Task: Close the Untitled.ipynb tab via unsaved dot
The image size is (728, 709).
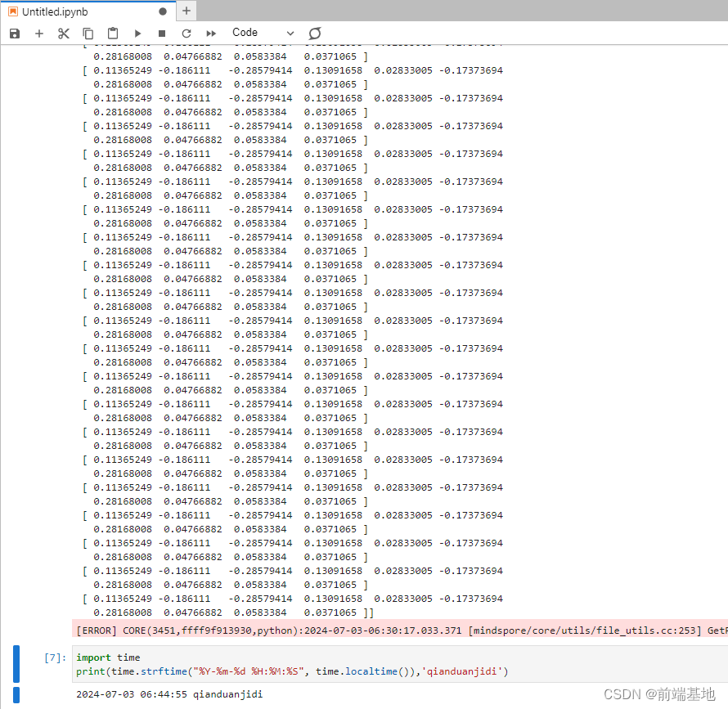Action: click(x=163, y=11)
